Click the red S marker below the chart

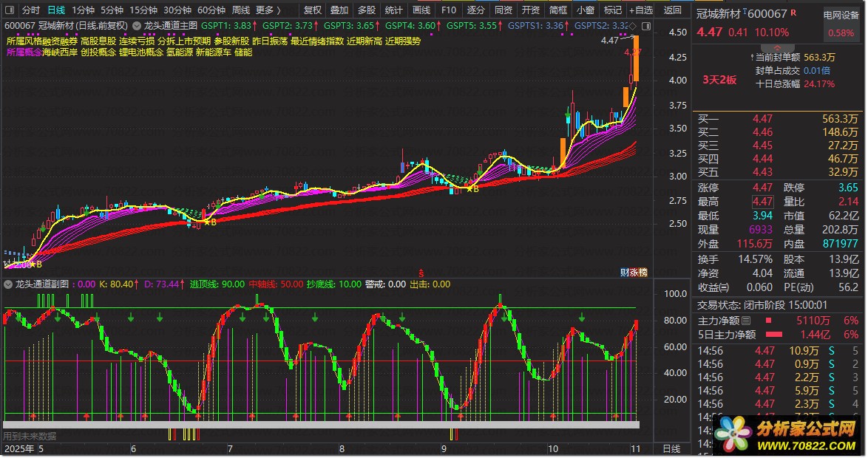click(421, 272)
